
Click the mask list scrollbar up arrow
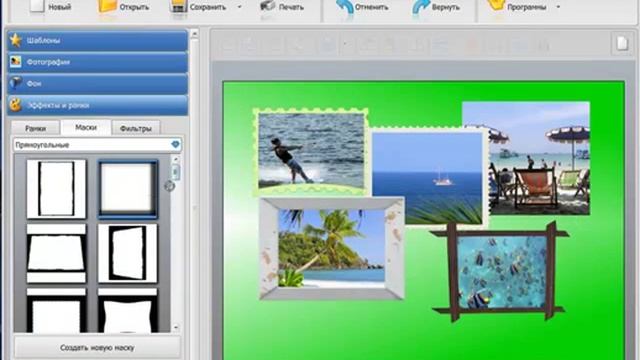(176, 159)
